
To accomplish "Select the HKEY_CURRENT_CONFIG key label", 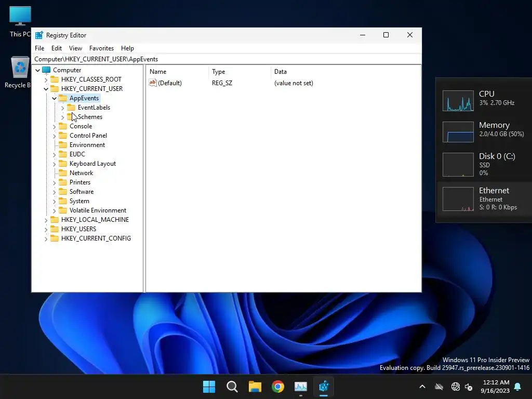I will coord(96,238).
